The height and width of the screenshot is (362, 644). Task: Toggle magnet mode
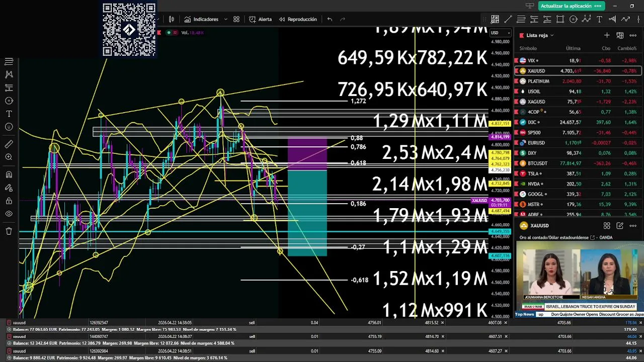[9, 175]
